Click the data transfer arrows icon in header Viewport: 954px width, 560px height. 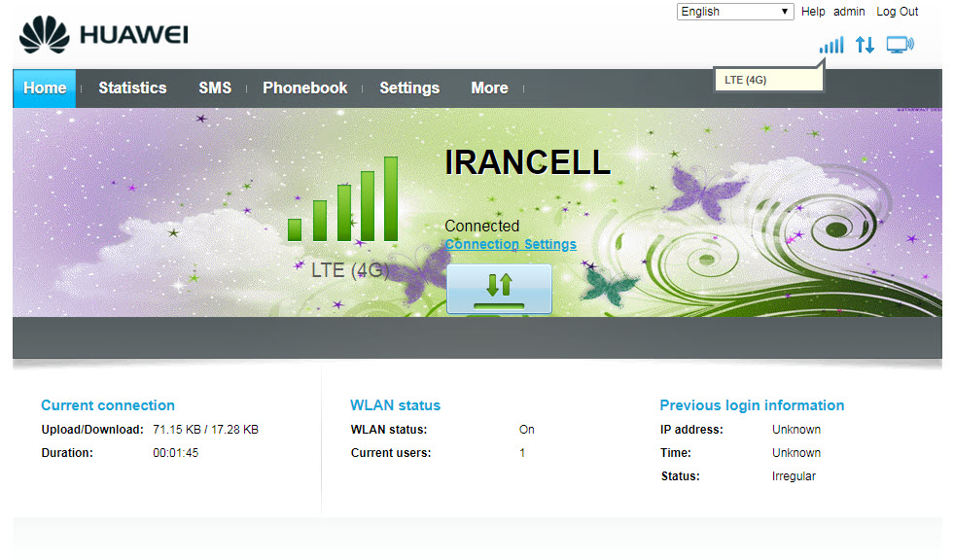click(x=865, y=45)
